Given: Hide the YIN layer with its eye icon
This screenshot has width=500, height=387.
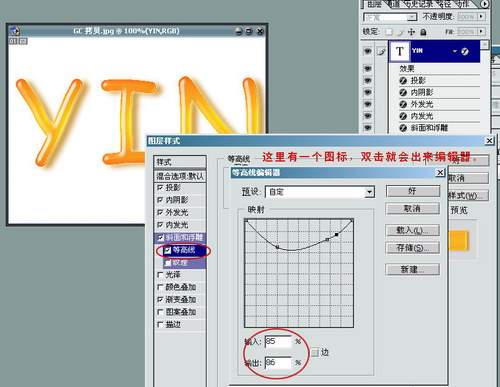Looking at the screenshot, I should click(x=367, y=51).
